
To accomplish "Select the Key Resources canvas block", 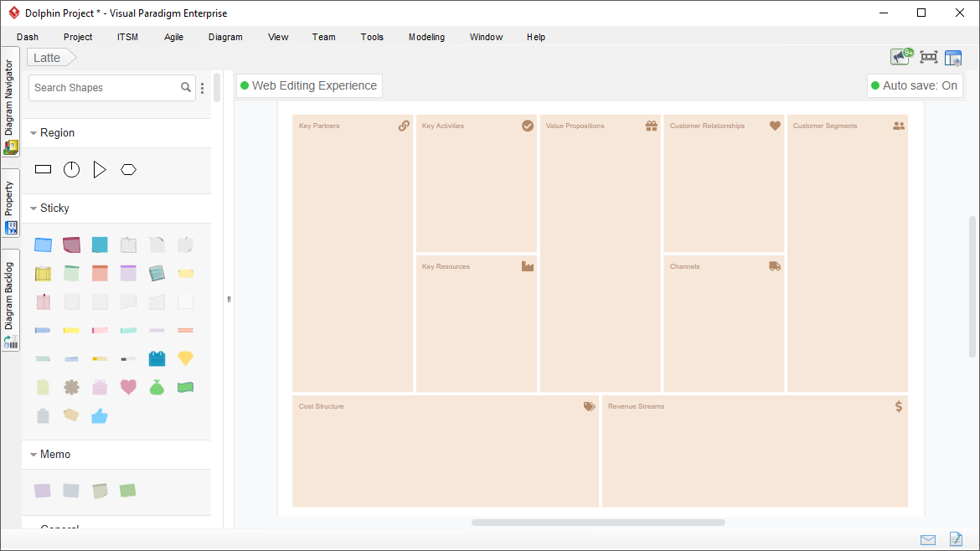I will click(x=477, y=323).
